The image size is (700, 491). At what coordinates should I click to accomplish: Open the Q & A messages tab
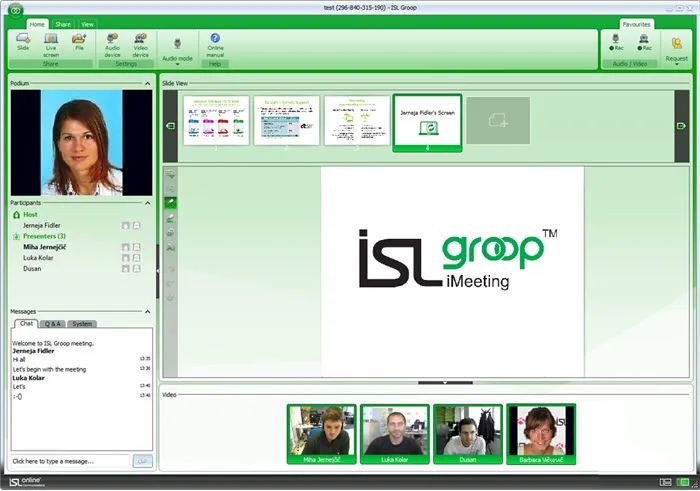(x=53, y=324)
